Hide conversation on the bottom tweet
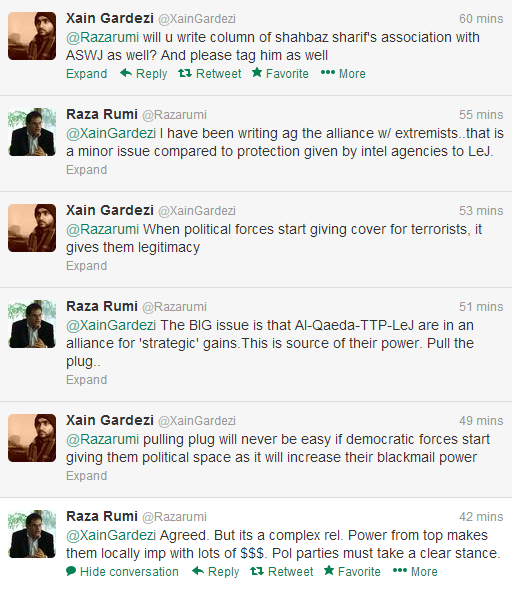 click(122, 571)
